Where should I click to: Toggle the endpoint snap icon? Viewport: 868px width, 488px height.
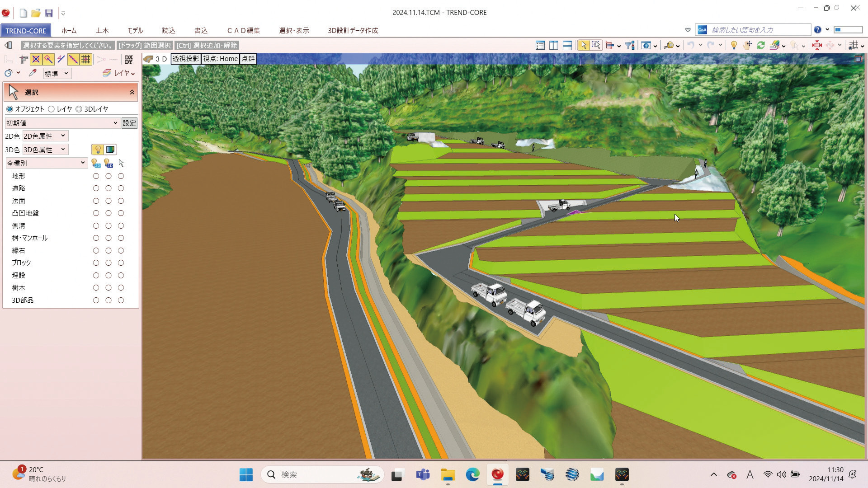[48, 59]
